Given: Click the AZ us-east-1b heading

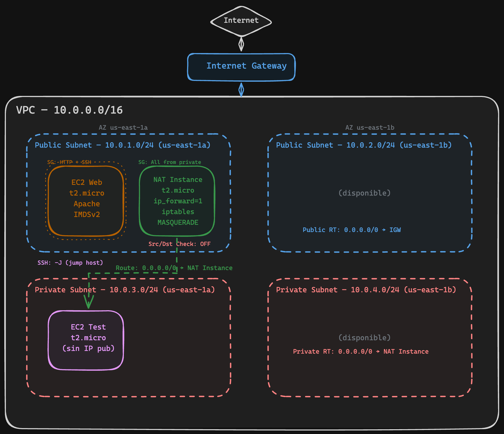Looking at the screenshot, I should (x=370, y=128).
